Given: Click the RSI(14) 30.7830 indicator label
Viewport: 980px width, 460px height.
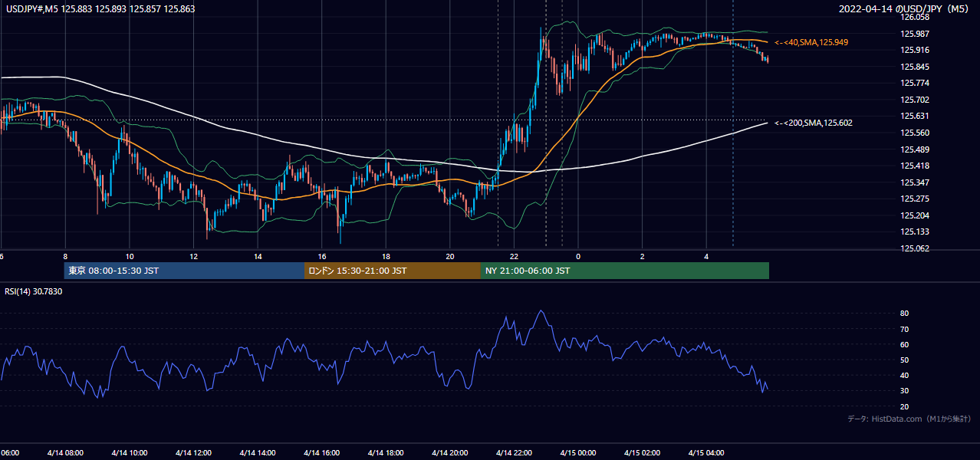Looking at the screenshot, I should pyautogui.click(x=34, y=291).
